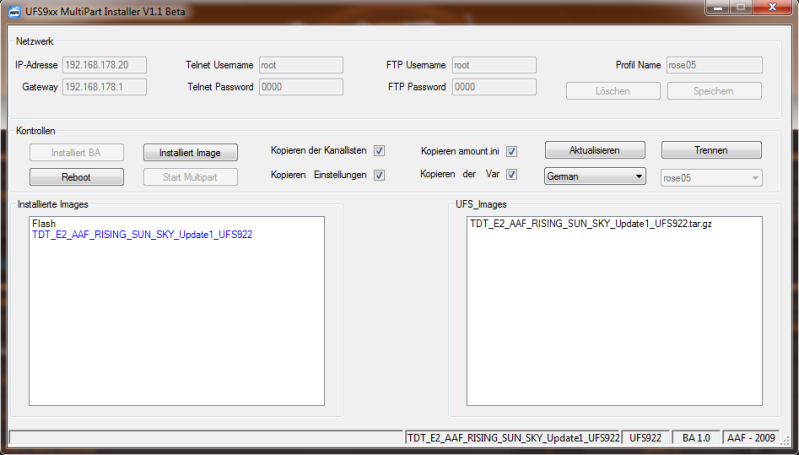Uncheck 'Kopieren amount.ini' checkbox

(x=511, y=151)
